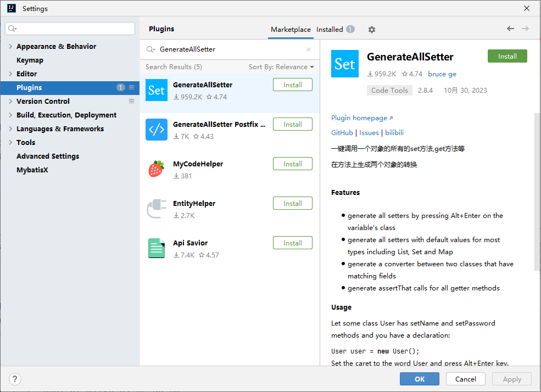The height and width of the screenshot is (392, 541).
Task: Select the MyCodeHelper plugin name
Action: pos(198,164)
